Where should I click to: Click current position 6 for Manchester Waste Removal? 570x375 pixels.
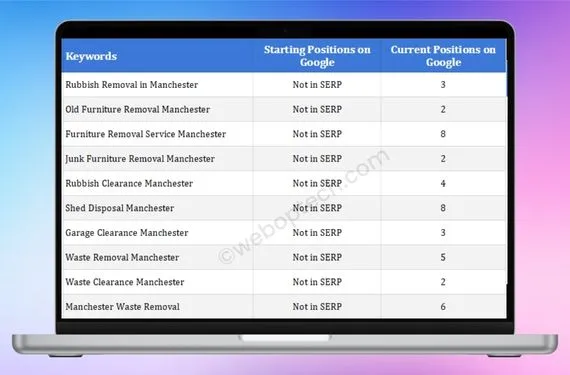[443, 307]
